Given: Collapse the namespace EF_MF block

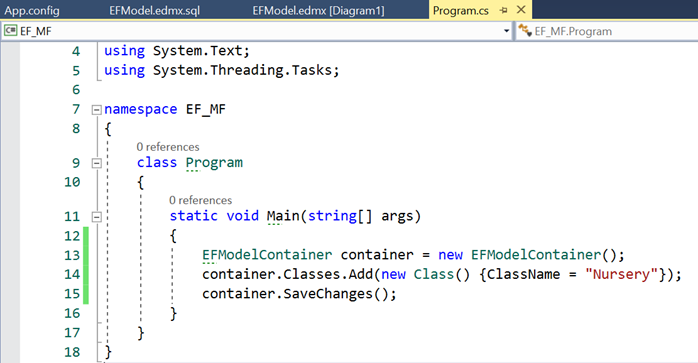Looking at the screenshot, I should [x=96, y=110].
